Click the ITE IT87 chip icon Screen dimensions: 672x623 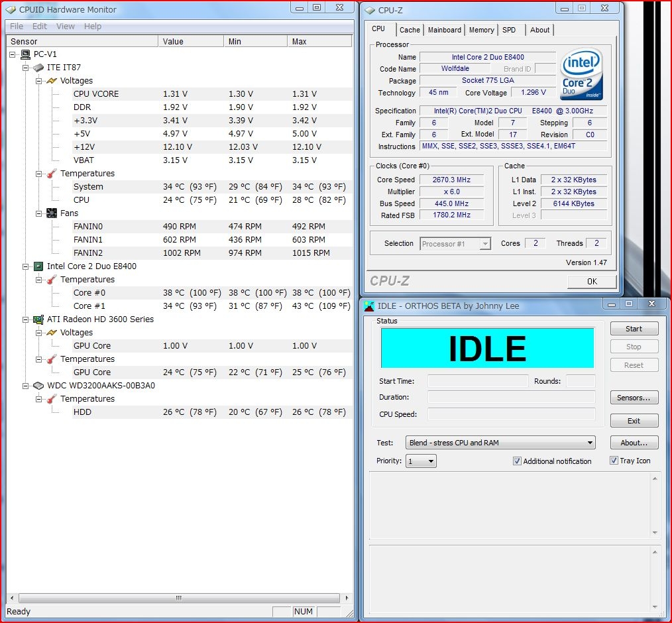point(39,68)
